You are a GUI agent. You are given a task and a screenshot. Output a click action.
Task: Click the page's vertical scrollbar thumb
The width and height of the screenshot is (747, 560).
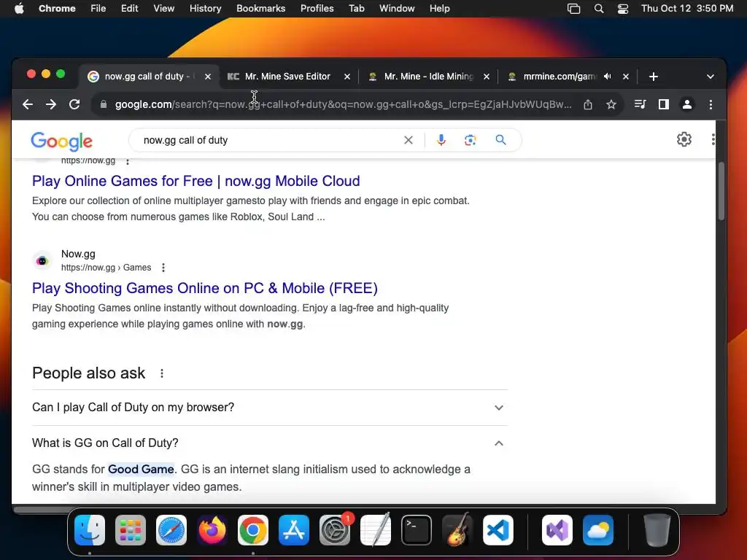pyautogui.click(x=721, y=192)
